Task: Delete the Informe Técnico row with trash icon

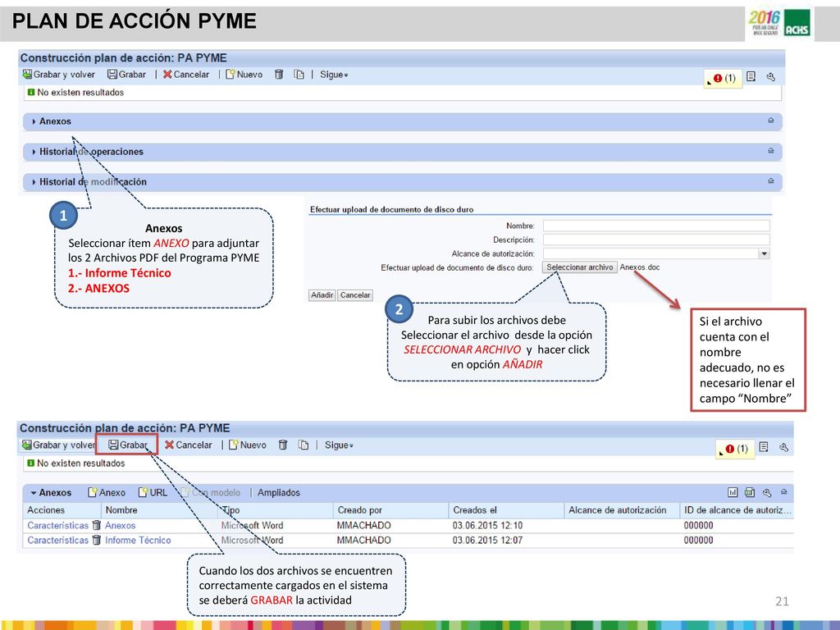Action: point(97,540)
